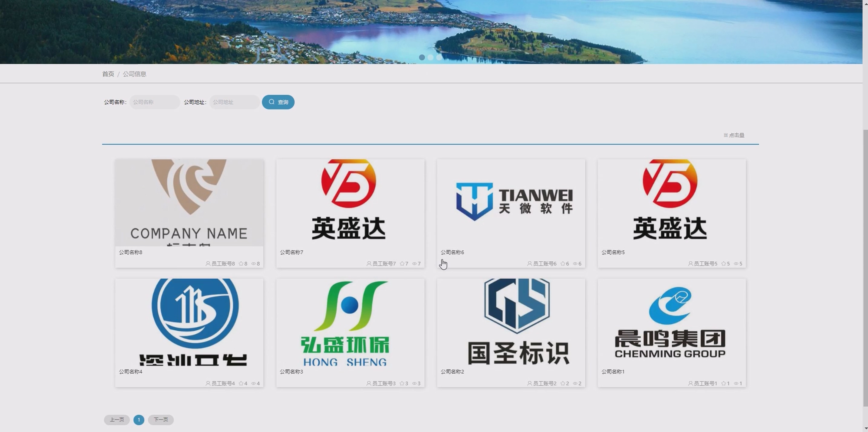Open the 公司名称7 英盛达 logo thumbnail
This screenshot has height=432, width=868.
pos(350,203)
